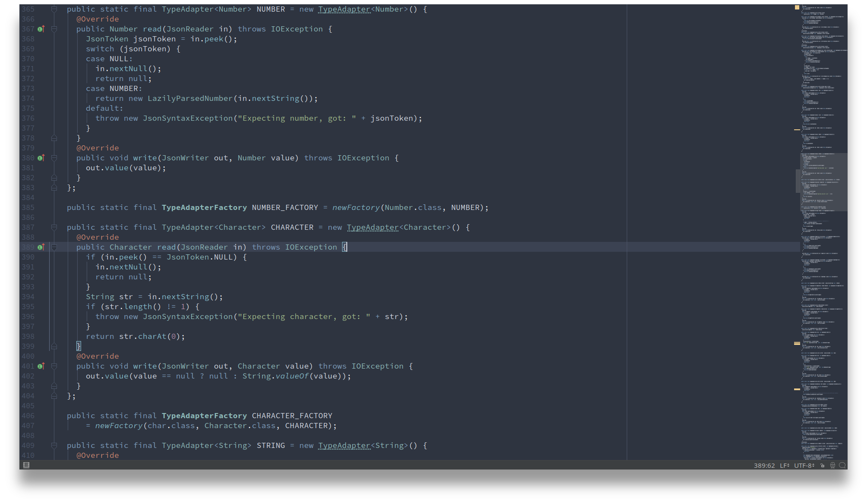
Task: Click fold end marker on line 404
Action: [x=54, y=396]
